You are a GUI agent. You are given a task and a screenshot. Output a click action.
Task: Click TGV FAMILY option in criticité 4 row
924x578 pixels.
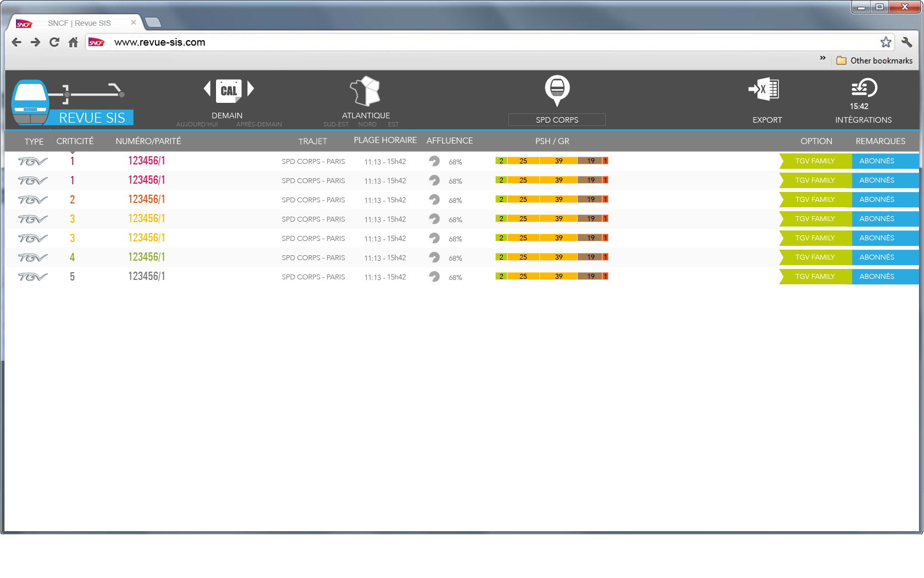tap(816, 257)
